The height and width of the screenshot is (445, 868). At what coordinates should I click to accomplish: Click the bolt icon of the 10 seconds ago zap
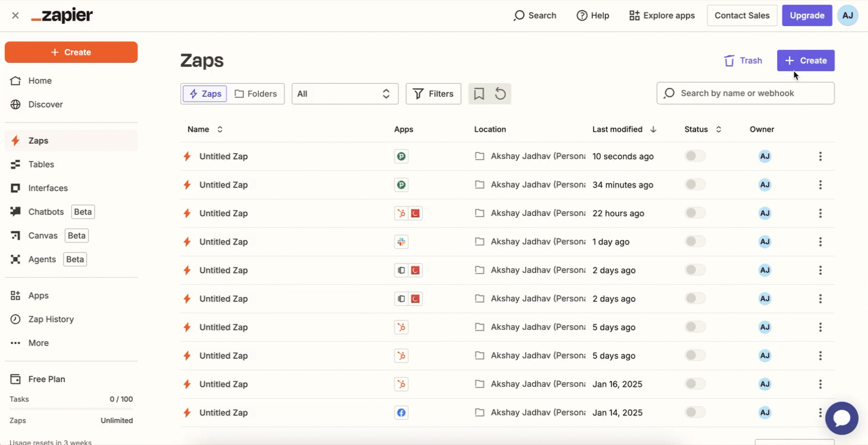click(x=187, y=157)
